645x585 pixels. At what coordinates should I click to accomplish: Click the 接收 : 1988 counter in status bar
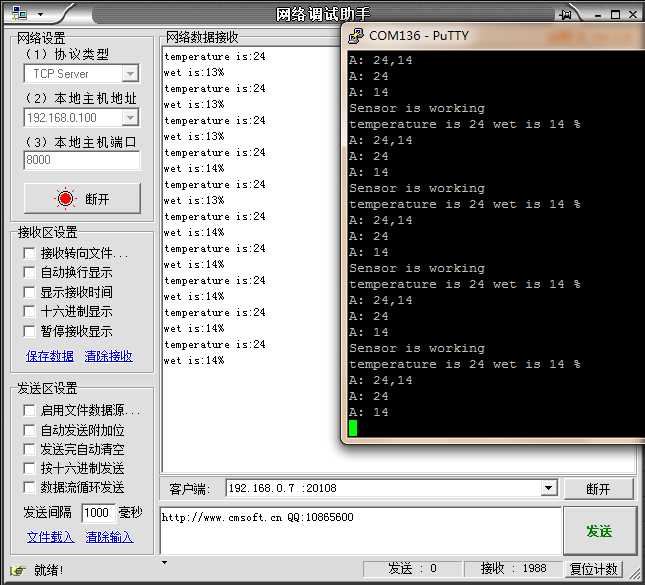pos(513,569)
